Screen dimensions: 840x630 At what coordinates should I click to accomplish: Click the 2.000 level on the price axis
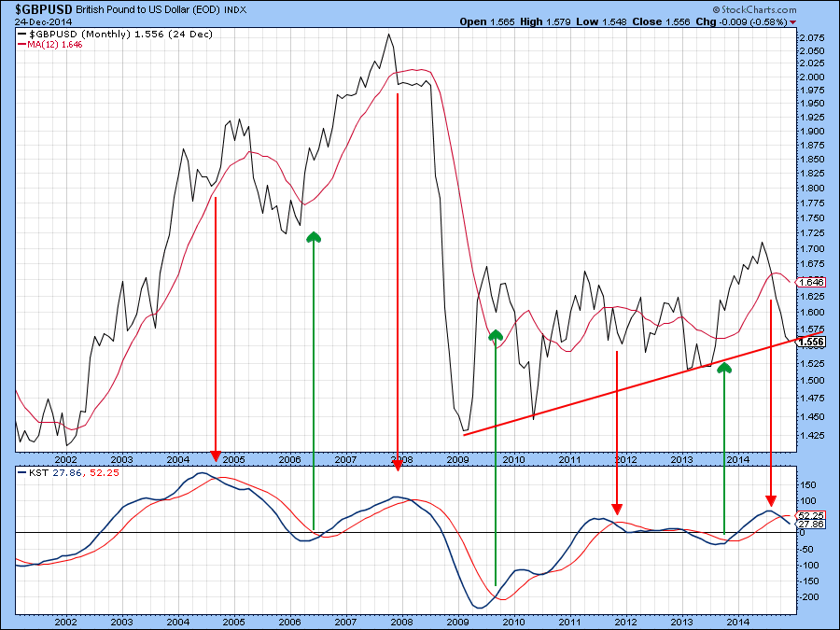click(811, 77)
